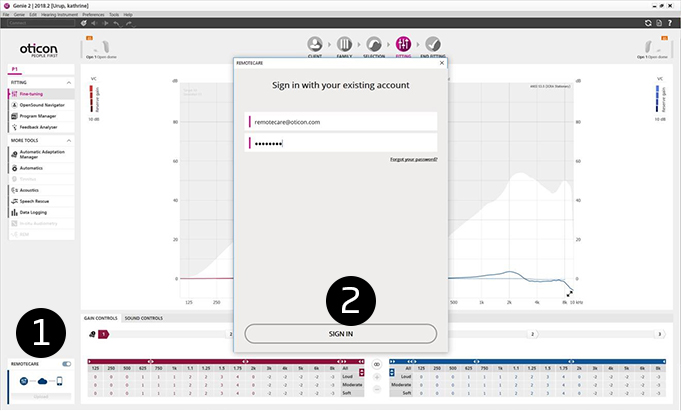Click the Genie icon in RemoteCare panel
The width and height of the screenshot is (681, 411).
(x=24, y=381)
